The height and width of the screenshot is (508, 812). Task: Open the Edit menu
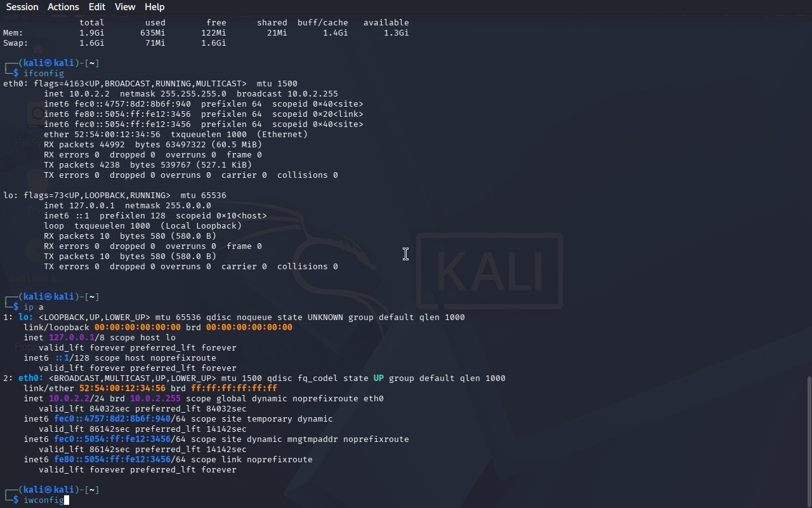97,6
